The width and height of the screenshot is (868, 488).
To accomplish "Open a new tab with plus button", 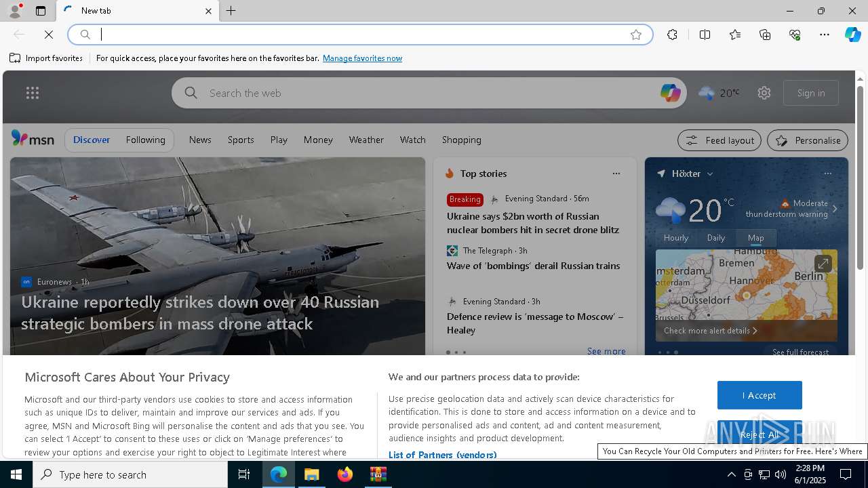I will [x=231, y=11].
